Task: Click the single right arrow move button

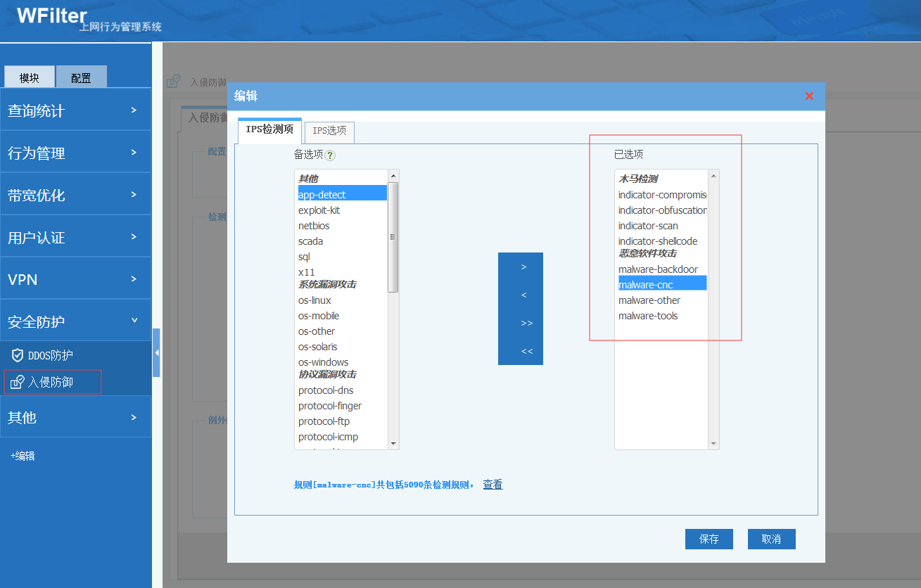Action: click(x=523, y=267)
